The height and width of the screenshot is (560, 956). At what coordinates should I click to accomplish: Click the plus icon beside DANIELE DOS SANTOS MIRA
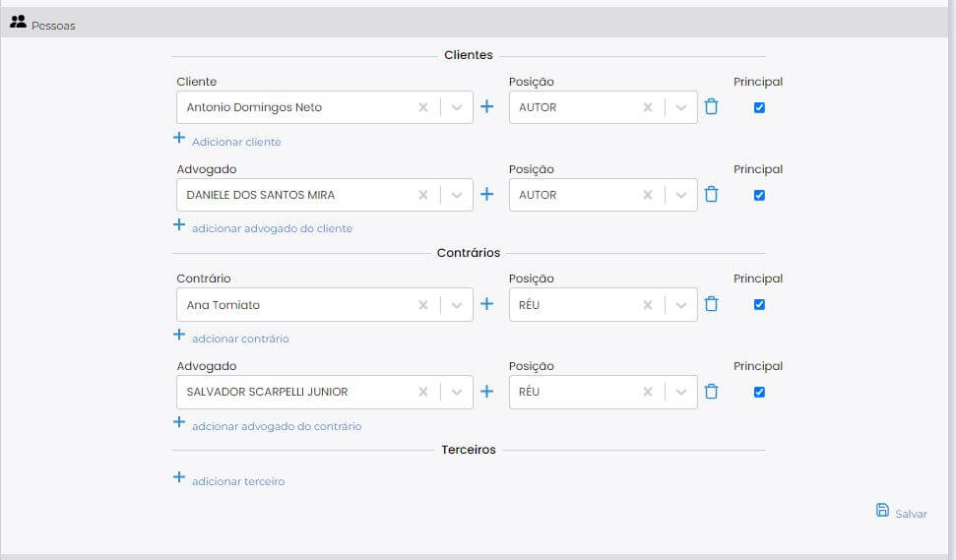coord(486,195)
